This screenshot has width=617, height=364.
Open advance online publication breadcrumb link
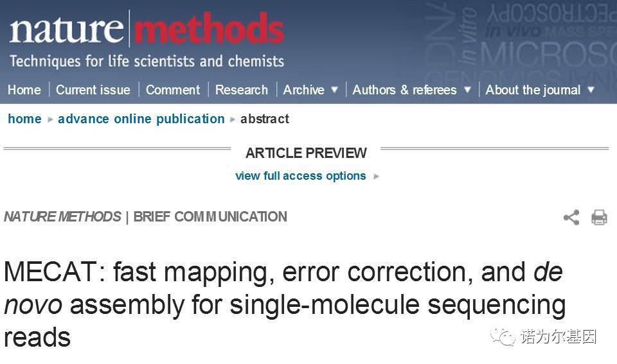[141, 119]
